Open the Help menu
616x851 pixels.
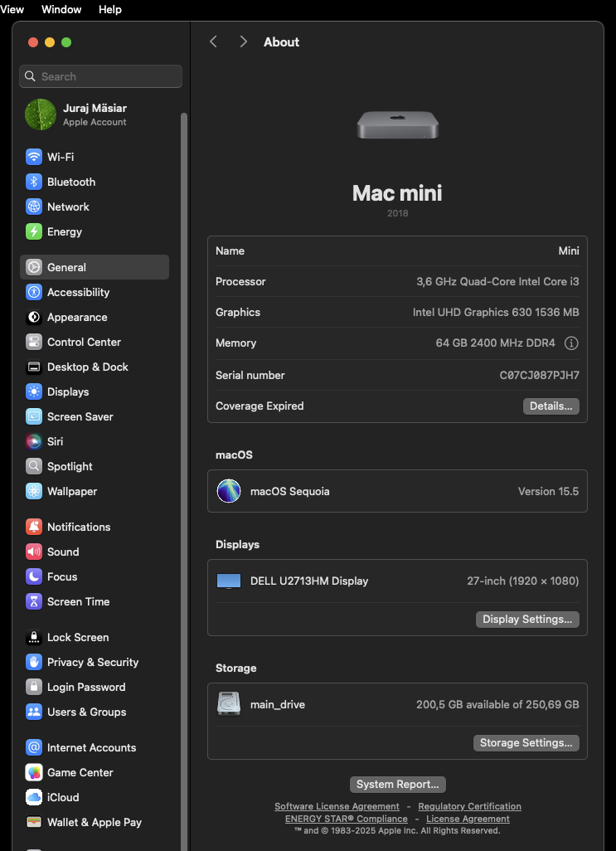tap(110, 9)
